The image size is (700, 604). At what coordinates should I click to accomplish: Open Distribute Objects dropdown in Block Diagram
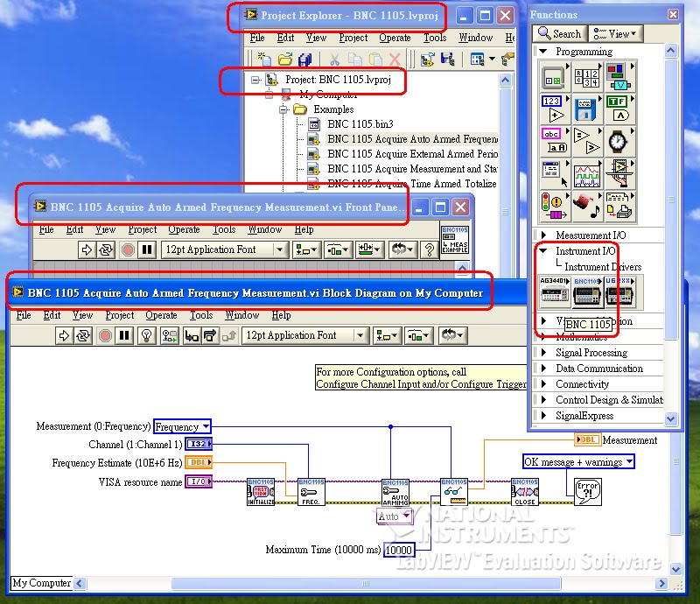point(419,335)
